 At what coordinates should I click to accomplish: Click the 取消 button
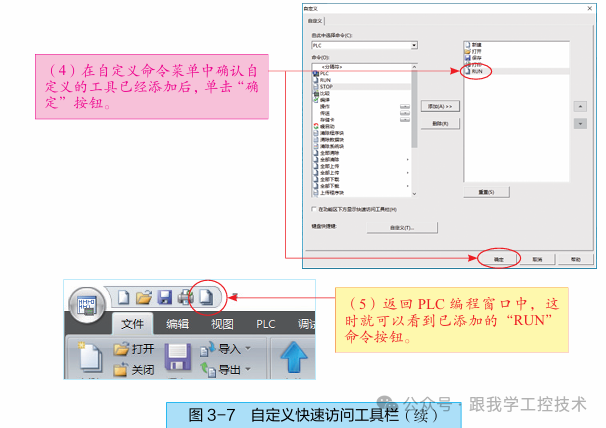[x=538, y=259]
